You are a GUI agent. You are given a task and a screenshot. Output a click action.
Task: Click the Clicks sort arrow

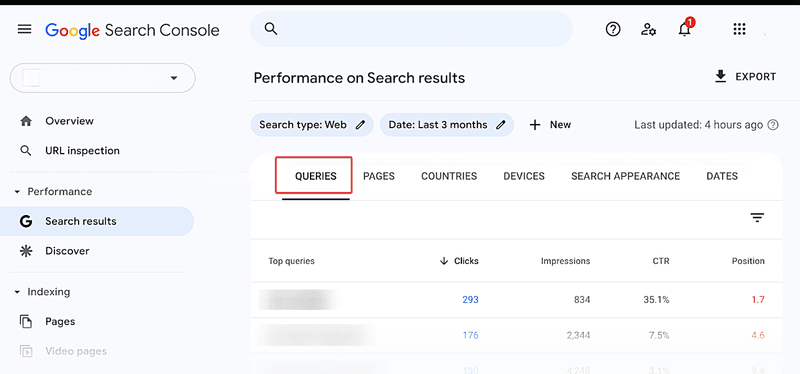click(443, 261)
